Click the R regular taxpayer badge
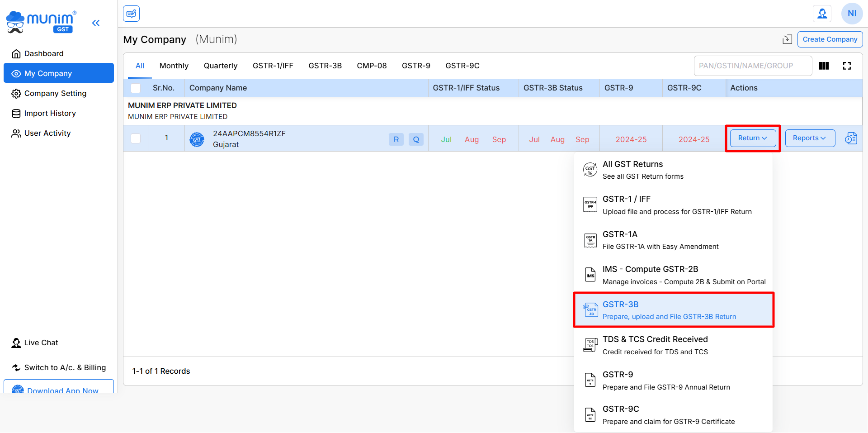This screenshot has height=433, width=868. pos(396,139)
